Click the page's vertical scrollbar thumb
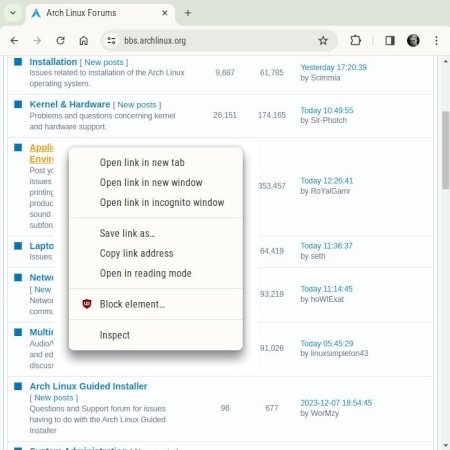Image resolution: width=450 pixels, height=450 pixels. [x=445, y=150]
